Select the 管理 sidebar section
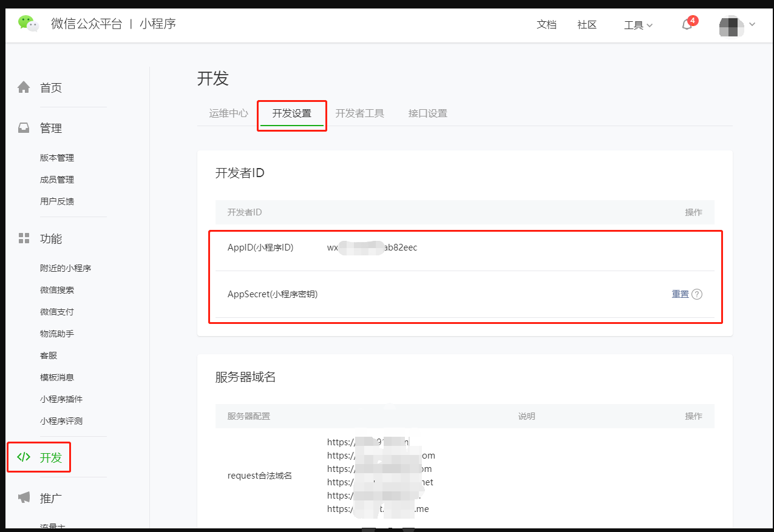The height and width of the screenshot is (532, 774). pos(51,129)
